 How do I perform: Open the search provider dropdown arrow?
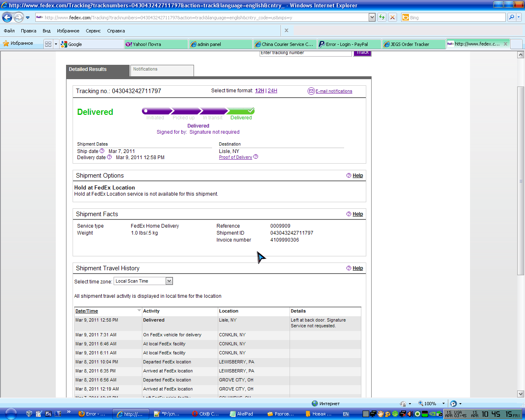click(518, 17)
